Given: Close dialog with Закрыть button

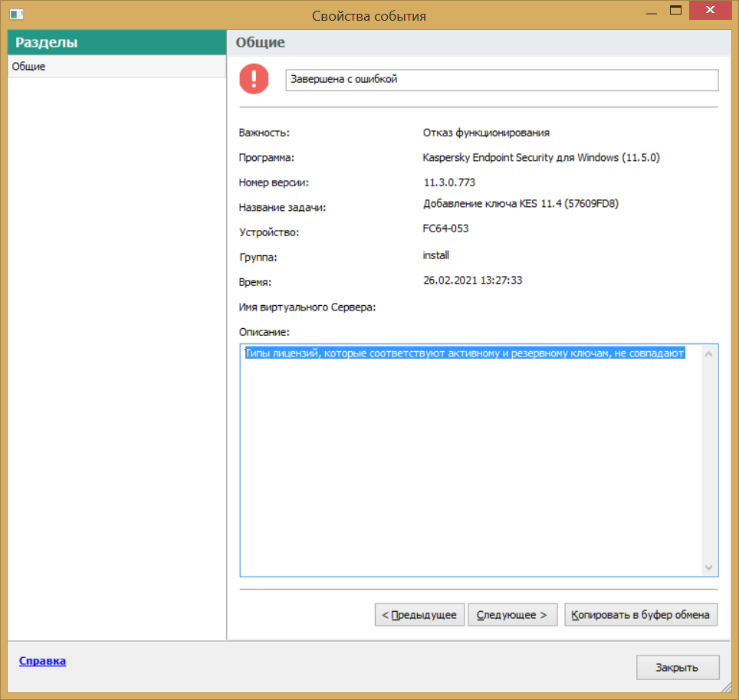Looking at the screenshot, I should click(x=678, y=668).
